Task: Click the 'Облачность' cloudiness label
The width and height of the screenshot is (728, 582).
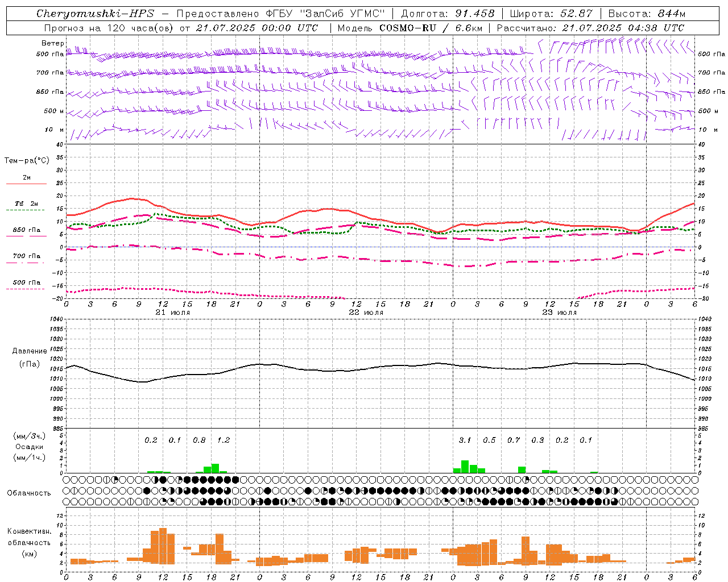Action: [29, 493]
